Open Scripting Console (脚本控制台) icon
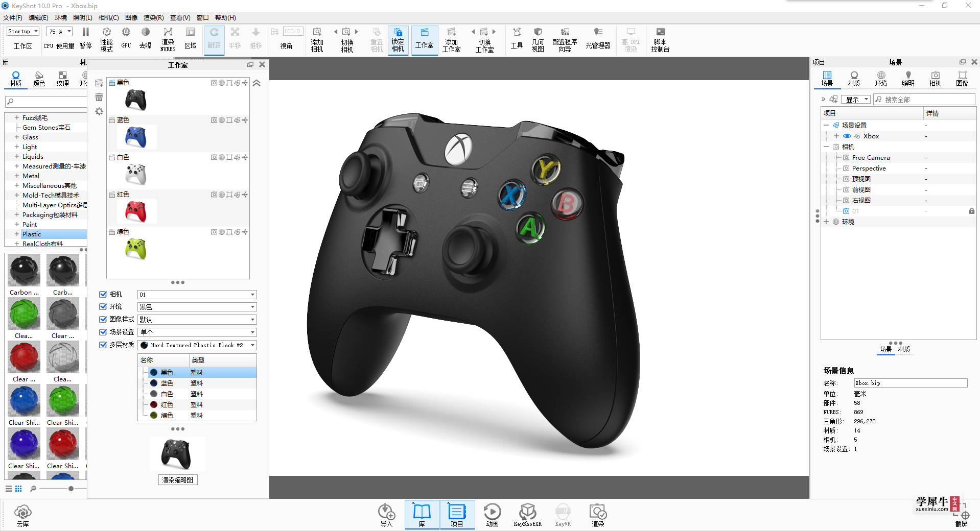 pos(660,39)
